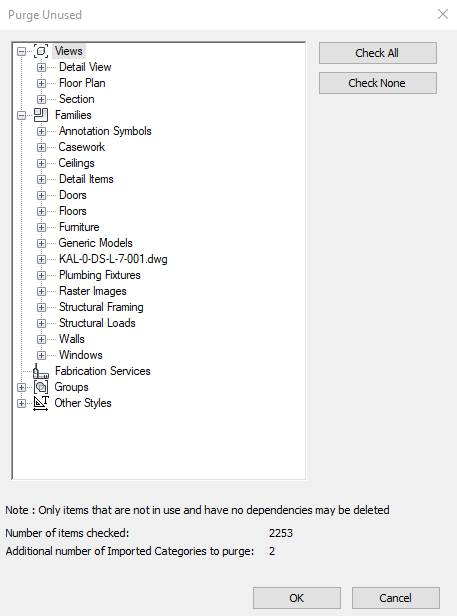Image resolution: width=457 pixels, height=616 pixels.
Task: Collapse the Families tree node
Action: coord(22,116)
